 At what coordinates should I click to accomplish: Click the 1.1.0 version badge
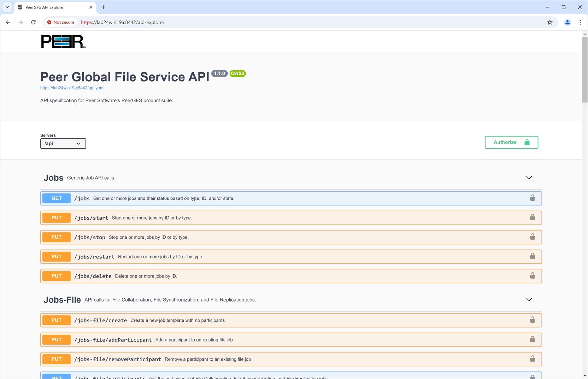219,74
